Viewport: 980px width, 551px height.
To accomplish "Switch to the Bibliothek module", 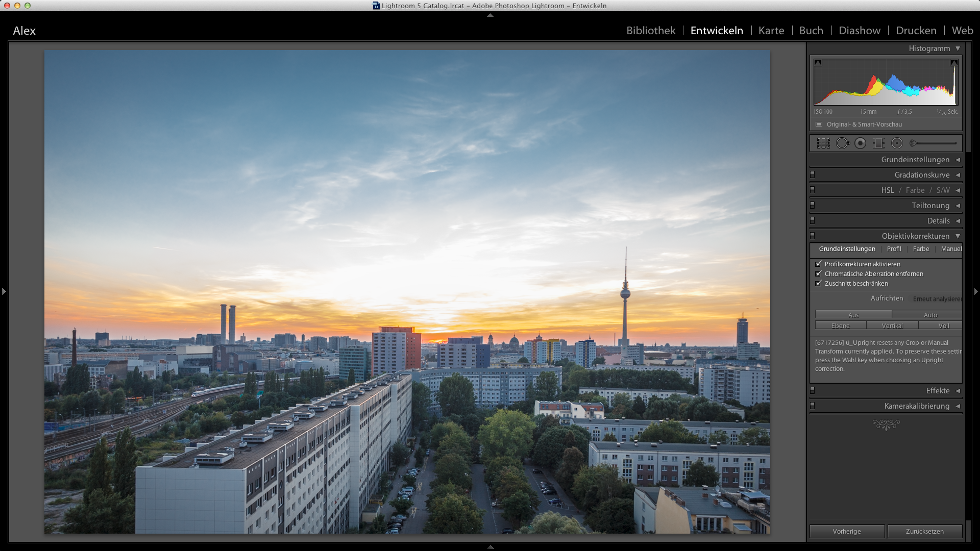I will click(651, 31).
